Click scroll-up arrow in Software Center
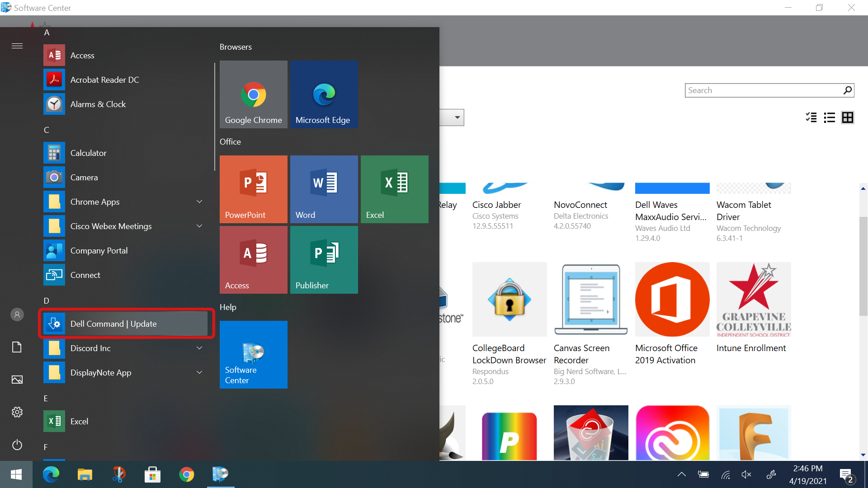The image size is (868, 488). (863, 188)
